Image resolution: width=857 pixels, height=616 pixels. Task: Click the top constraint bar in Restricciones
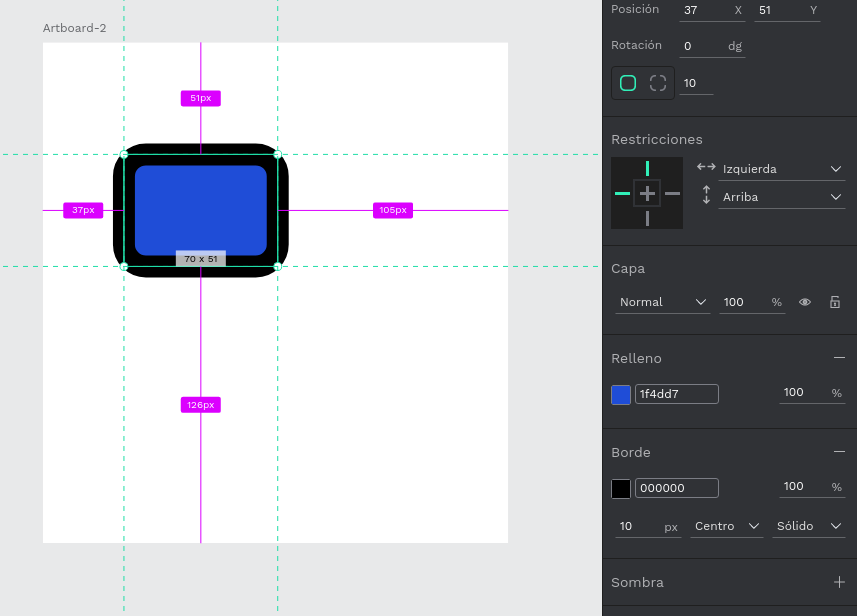(x=647, y=168)
